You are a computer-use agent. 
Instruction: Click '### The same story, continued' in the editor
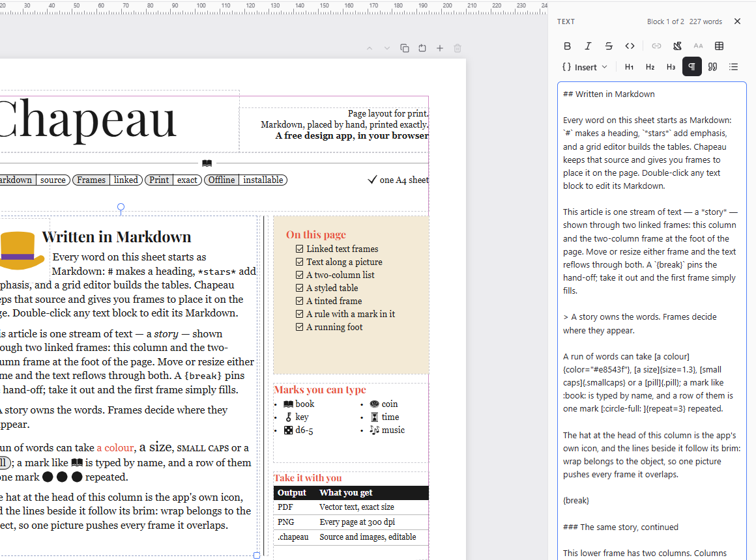click(620, 527)
